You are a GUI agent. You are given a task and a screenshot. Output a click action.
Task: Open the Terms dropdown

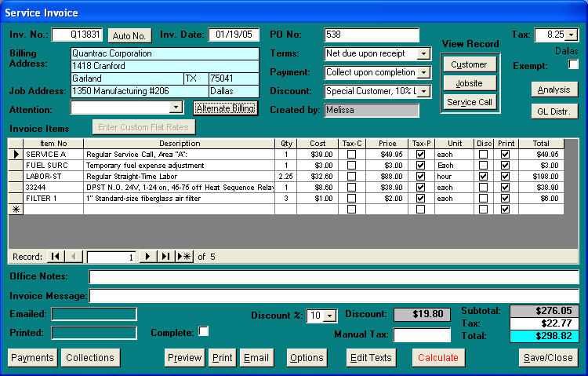point(423,54)
